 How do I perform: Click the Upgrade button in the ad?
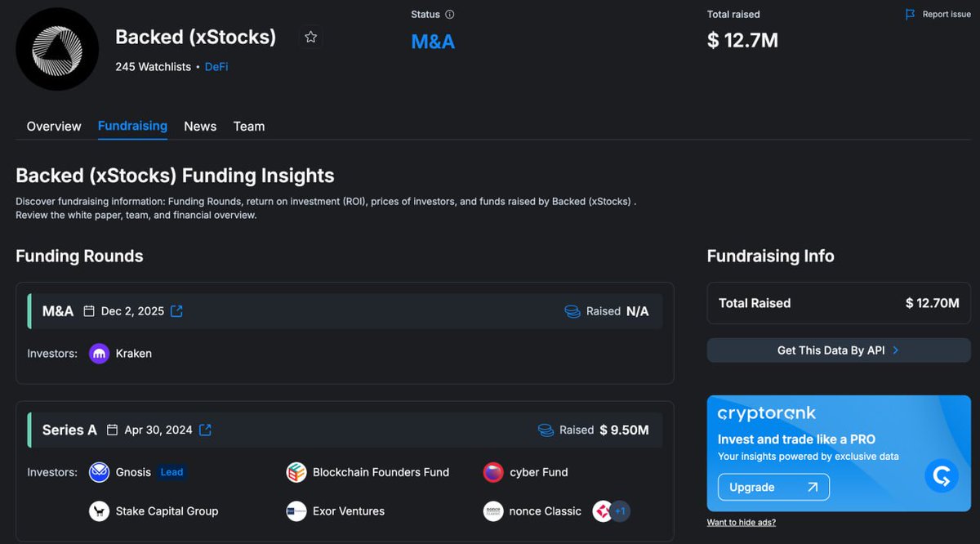773,487
